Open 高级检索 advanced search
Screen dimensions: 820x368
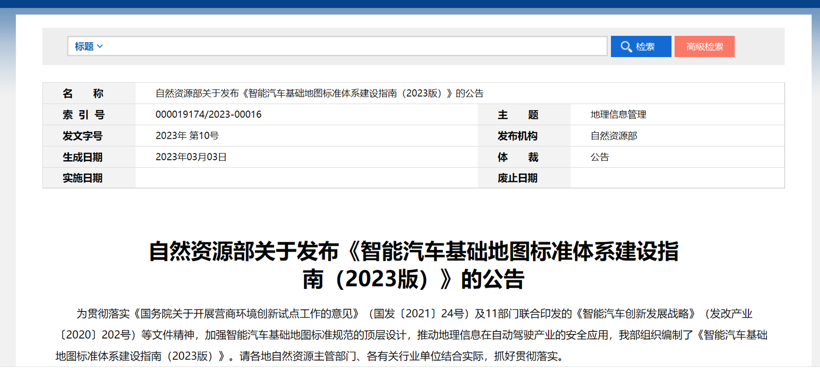[x=704, y=47]
